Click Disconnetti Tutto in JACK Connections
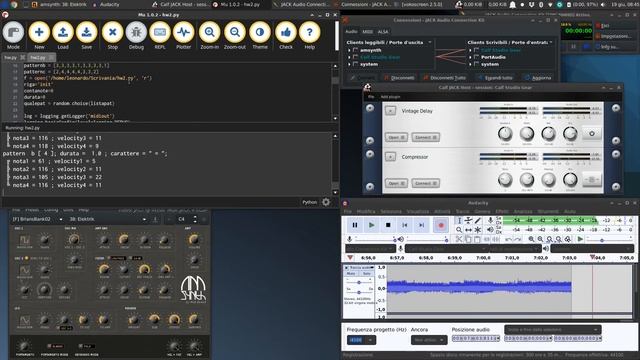640x360 pixels. (444, 78)
